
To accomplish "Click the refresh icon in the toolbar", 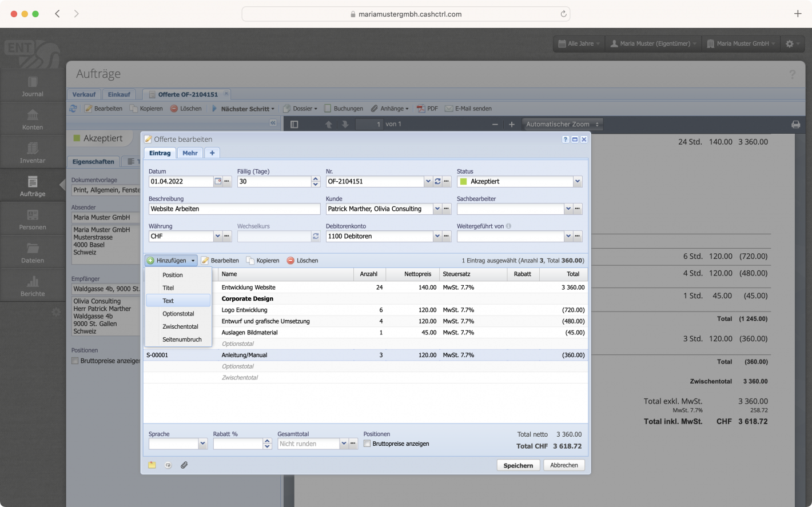I will (74, 108).
